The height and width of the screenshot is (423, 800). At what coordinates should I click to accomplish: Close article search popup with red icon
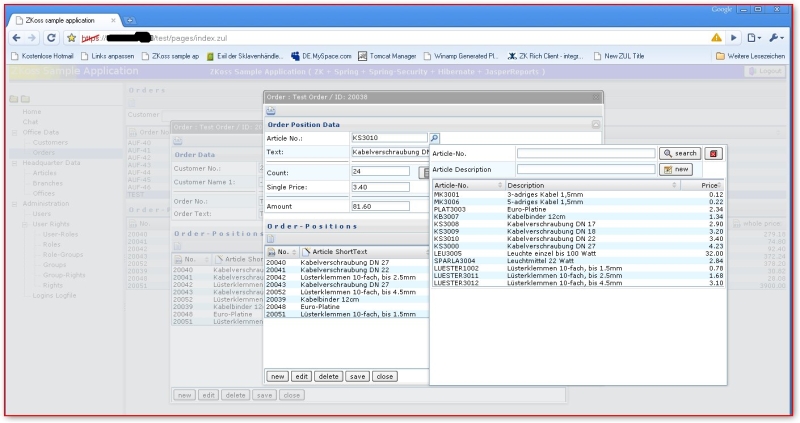click(x=713, y=153)
